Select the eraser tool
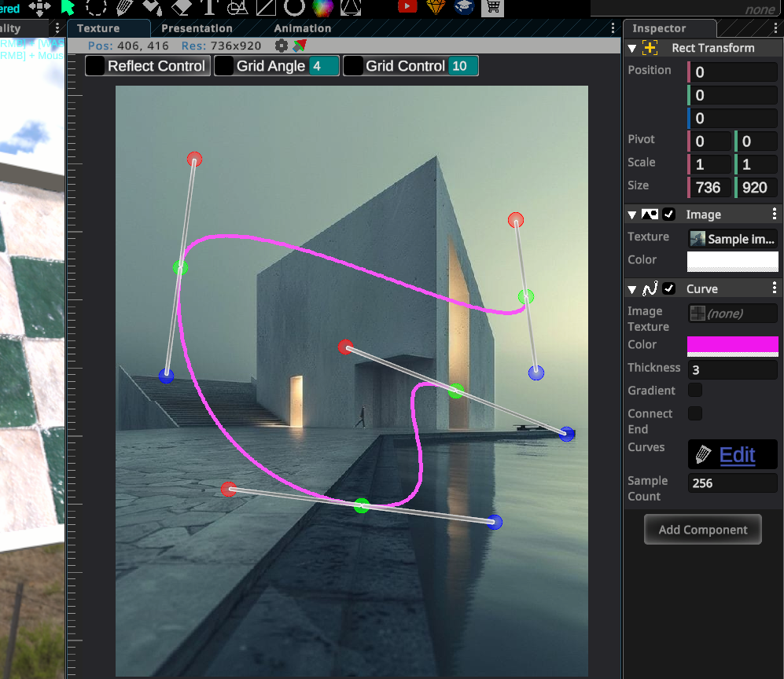784x679 pixels. 182,7
